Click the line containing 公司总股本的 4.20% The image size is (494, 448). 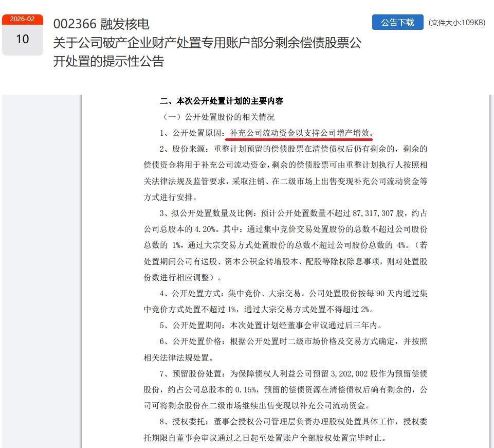click(285, 229)
